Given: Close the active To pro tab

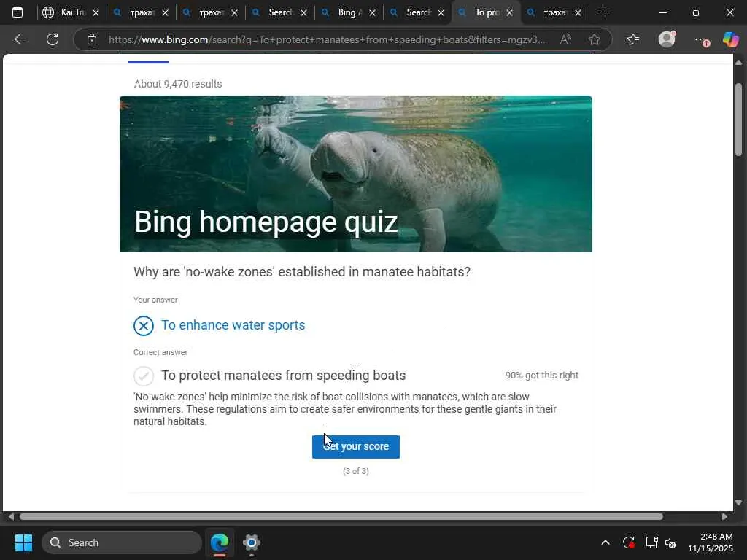Looking at the screenshot, I should coord(510,13).
